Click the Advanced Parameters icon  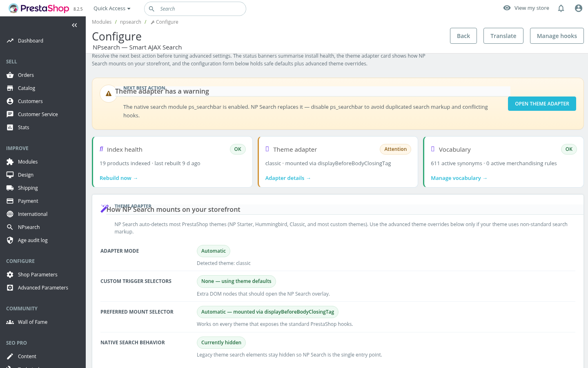[x=10, y=287]
